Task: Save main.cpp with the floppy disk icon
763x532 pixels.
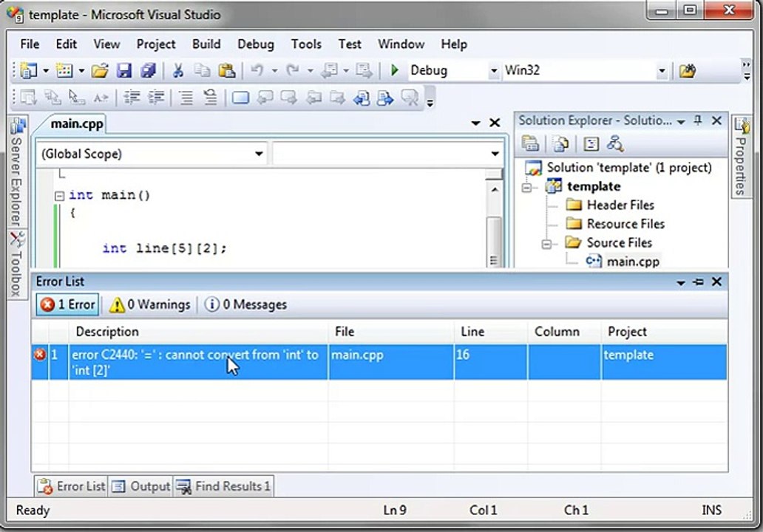Action: (x=124, y=71)
